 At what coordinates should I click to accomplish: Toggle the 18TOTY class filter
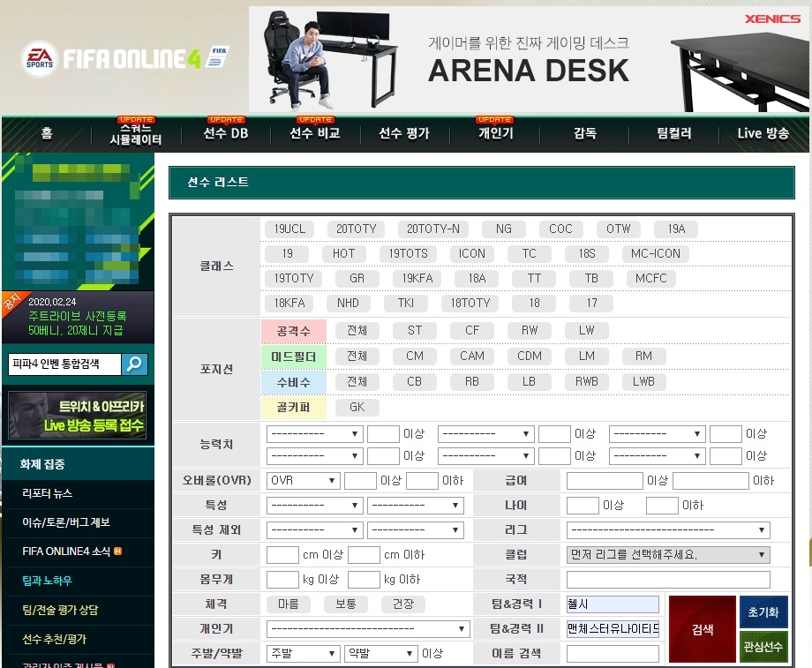(470, 303)
